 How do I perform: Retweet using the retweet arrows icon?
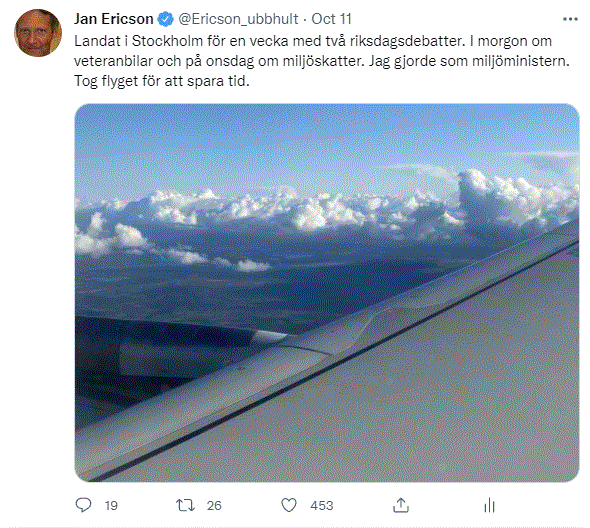point(186,505)
